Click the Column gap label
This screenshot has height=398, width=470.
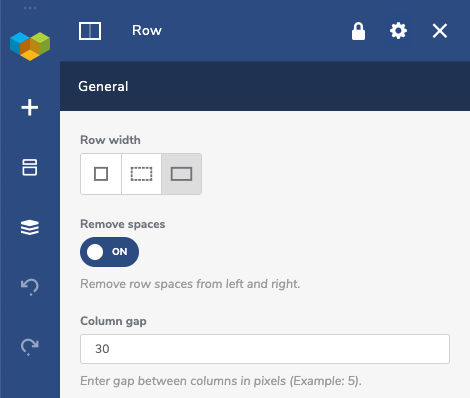coord(113,321)
